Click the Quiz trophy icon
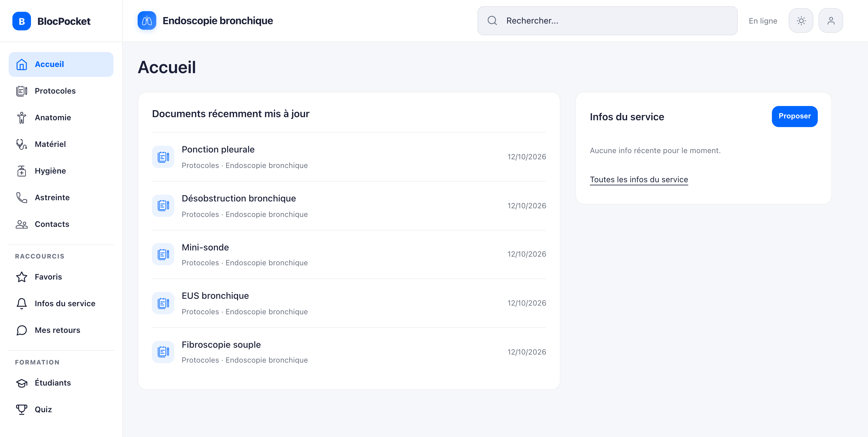Image resolution: width=868 pixels, height=437 pixels. tap(22, 409)
